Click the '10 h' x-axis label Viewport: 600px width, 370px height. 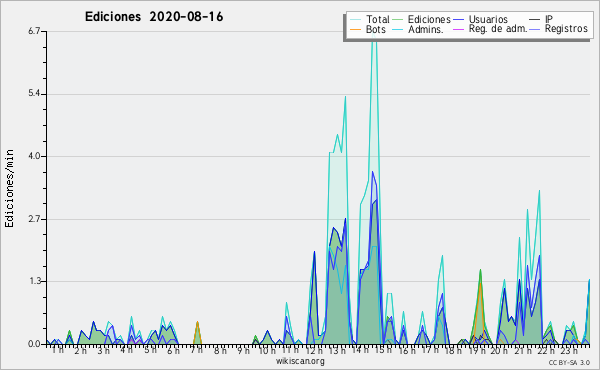point(267,350)
